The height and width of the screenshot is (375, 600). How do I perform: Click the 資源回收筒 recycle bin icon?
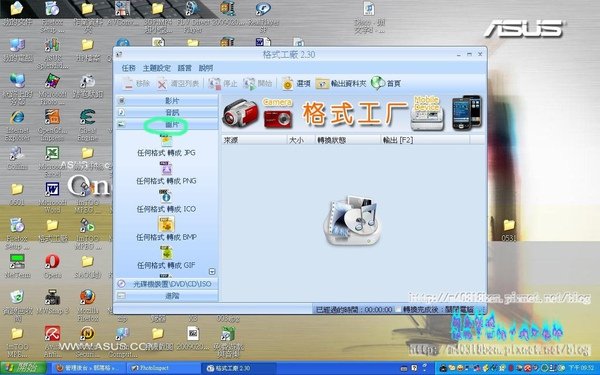coord(18,305)
